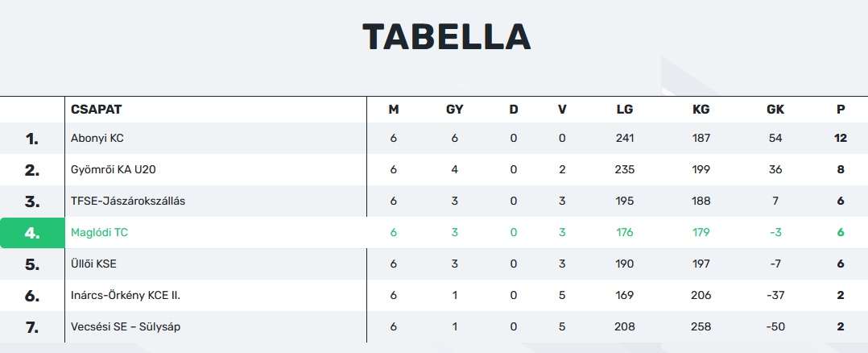Click the green 4. position badge
Image resolution: width=868 pixels, height=353 pixels.
pyautogui.click(x=32, y=233)
